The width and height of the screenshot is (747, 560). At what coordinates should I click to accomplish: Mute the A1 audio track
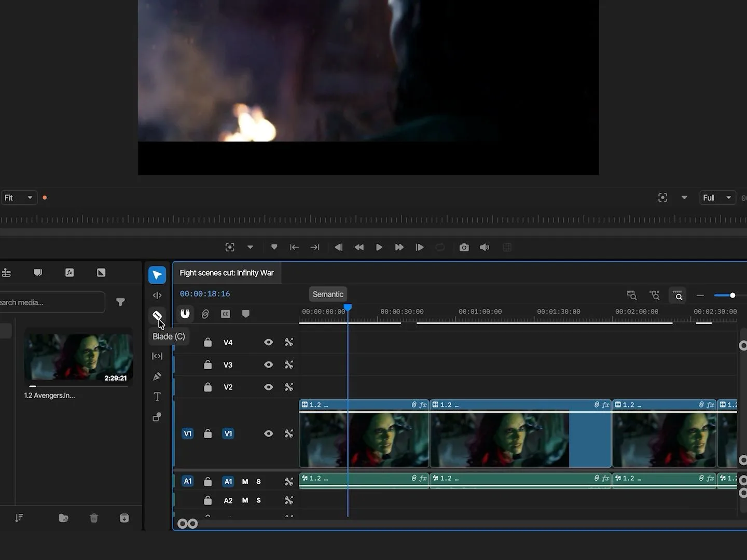[245, 482]
